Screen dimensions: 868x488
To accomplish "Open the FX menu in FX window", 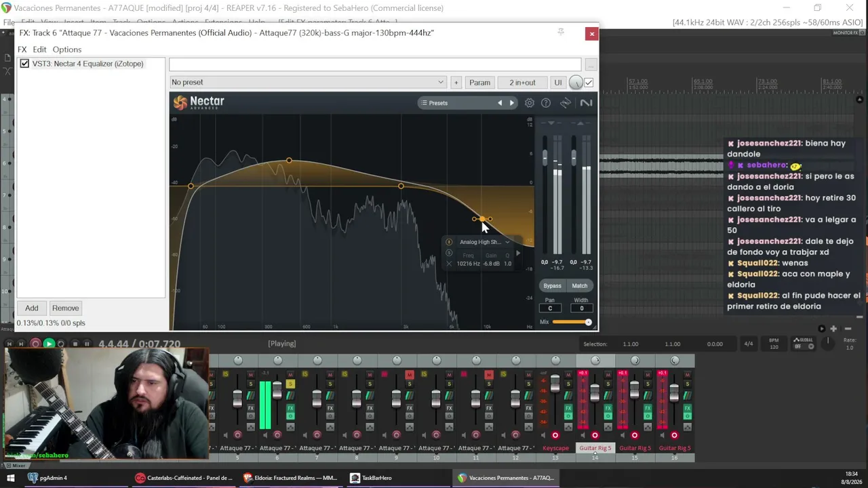I will pos(22,49).
